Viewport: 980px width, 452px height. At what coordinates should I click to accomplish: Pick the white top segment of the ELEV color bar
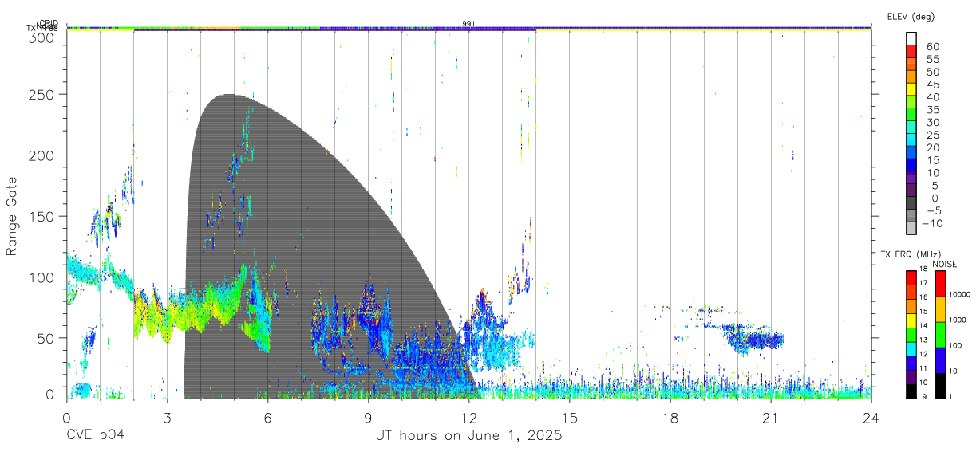click(912, 38)
